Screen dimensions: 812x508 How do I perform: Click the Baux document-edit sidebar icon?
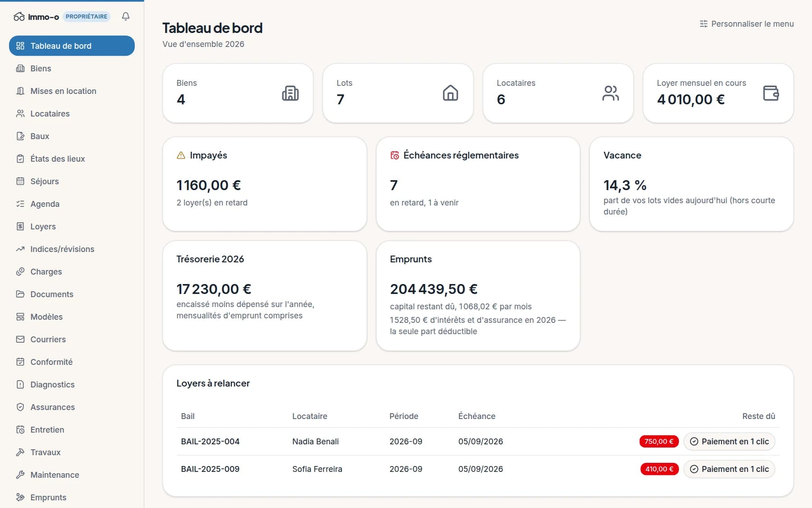coord(20,136)
